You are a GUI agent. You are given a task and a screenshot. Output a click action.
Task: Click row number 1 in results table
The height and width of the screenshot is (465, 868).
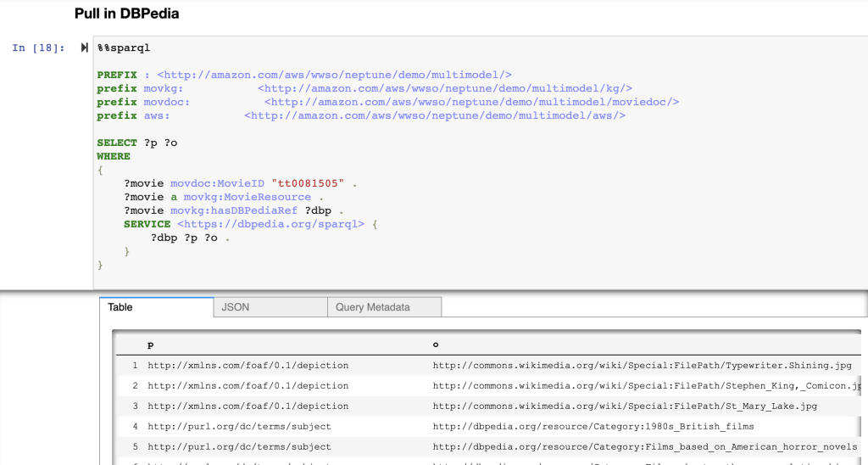click(x=135, y=365)
